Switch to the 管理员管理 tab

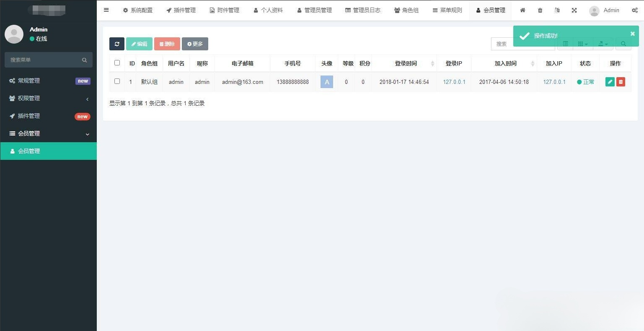point(315,10)
